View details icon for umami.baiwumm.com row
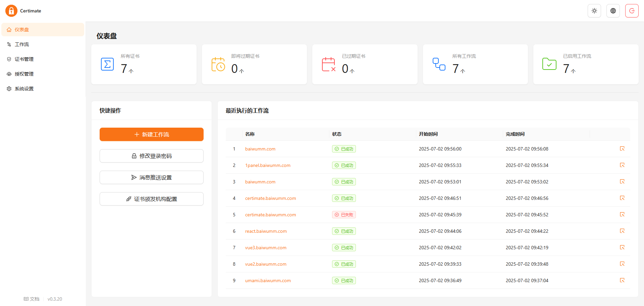This screenshot has width=644, height=306. pyautogui.click(x=622, y=280)
